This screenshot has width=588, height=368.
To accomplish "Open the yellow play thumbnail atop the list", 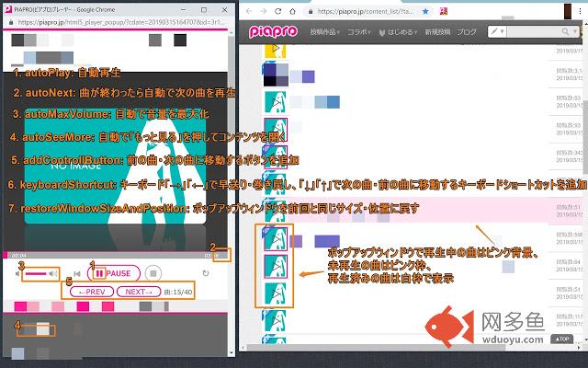I will point(276,50).
